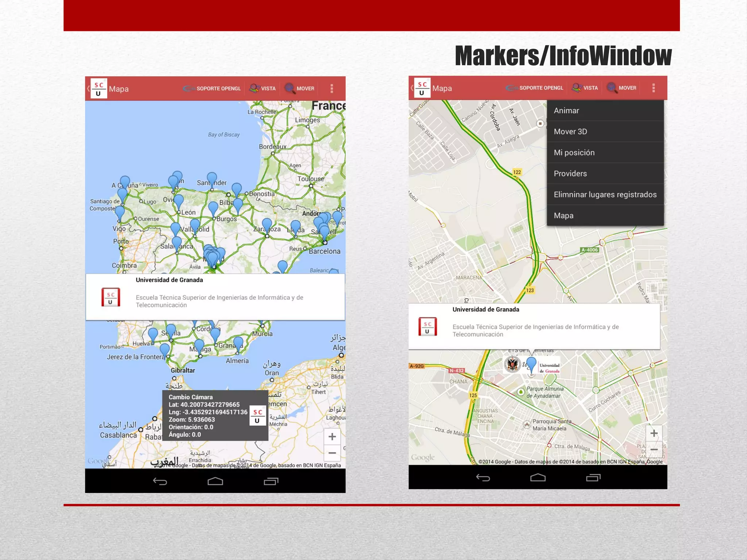
Task: Open VISTA option in right app bar
Action: pyautogui.click(x=585, y=88)
